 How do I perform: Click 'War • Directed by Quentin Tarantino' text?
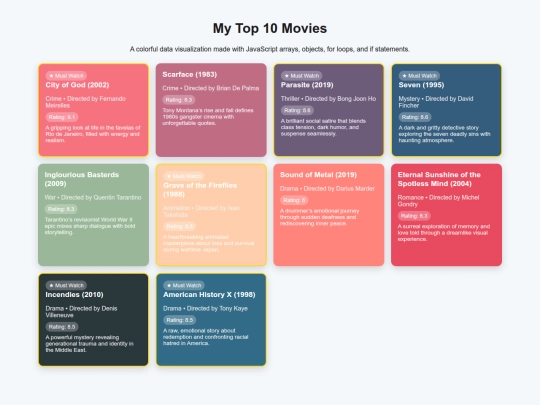coord(93,198)
